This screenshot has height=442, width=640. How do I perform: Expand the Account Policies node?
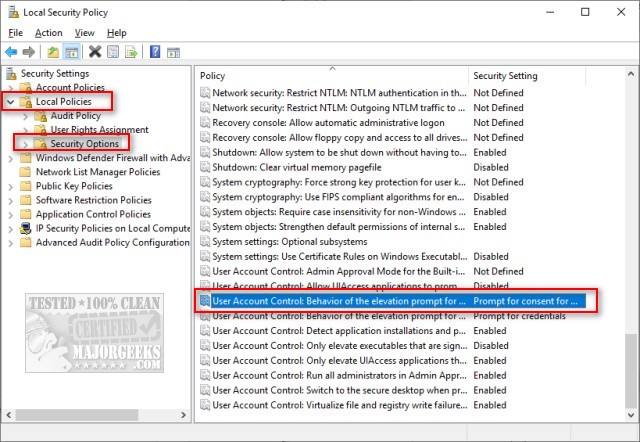(11, 88)
